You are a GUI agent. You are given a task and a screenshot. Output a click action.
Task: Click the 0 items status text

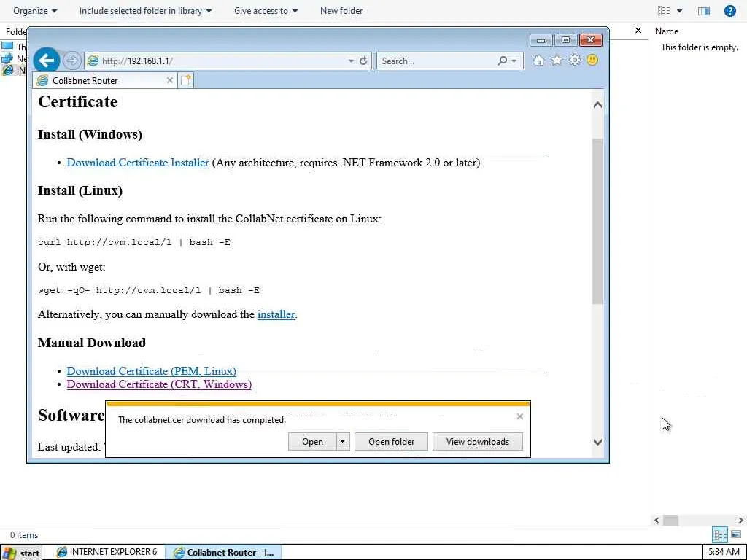tap(24, 534)
